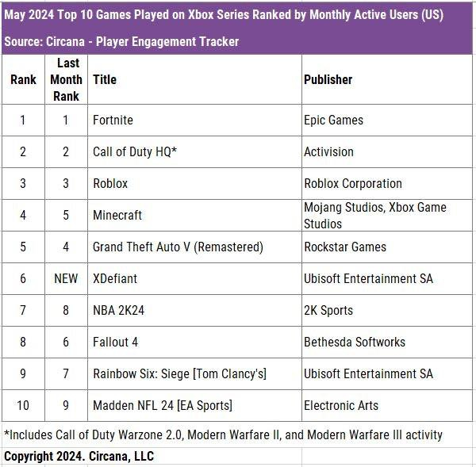The image size is (476, 467).
Task: Select the Last Month Rank column header
Action: [66, 79]
